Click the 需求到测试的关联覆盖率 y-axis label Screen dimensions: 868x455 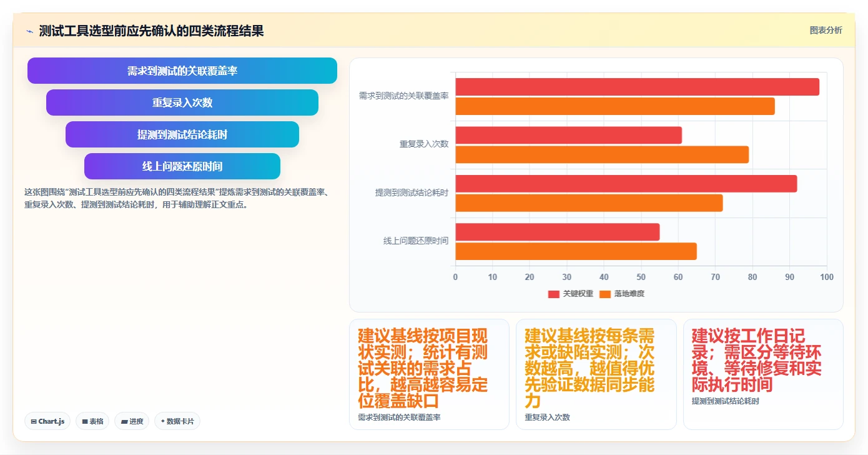403,96
